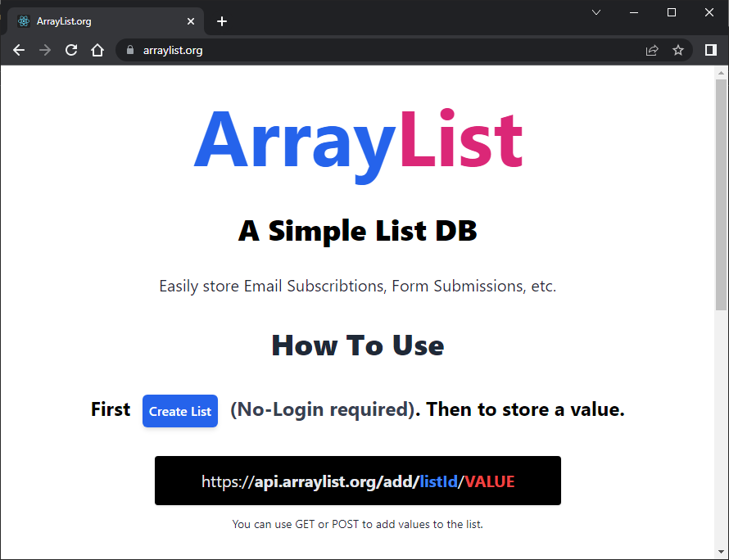The width and height of the screenshot is (729, 560).
Task: Click the scrollbar down arrow
Action: pyautogui.click(x=721, y=552)
